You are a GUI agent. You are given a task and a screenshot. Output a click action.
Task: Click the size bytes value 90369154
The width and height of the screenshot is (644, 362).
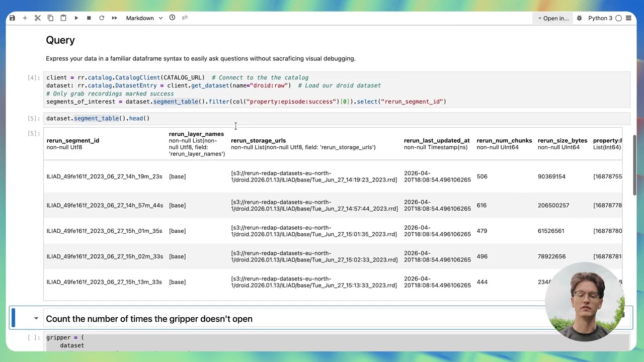click(x=551, y=176)
